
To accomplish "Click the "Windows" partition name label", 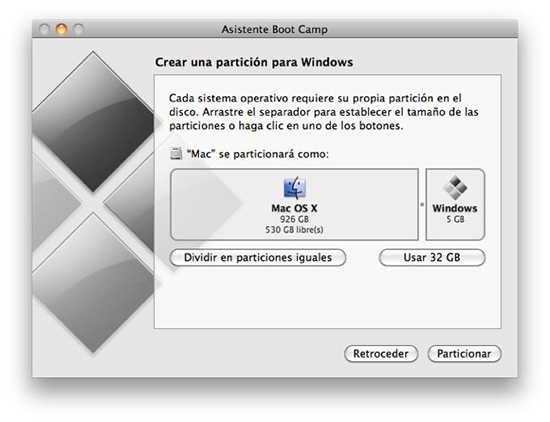I will pyautogui.click(x=455, y=208).
